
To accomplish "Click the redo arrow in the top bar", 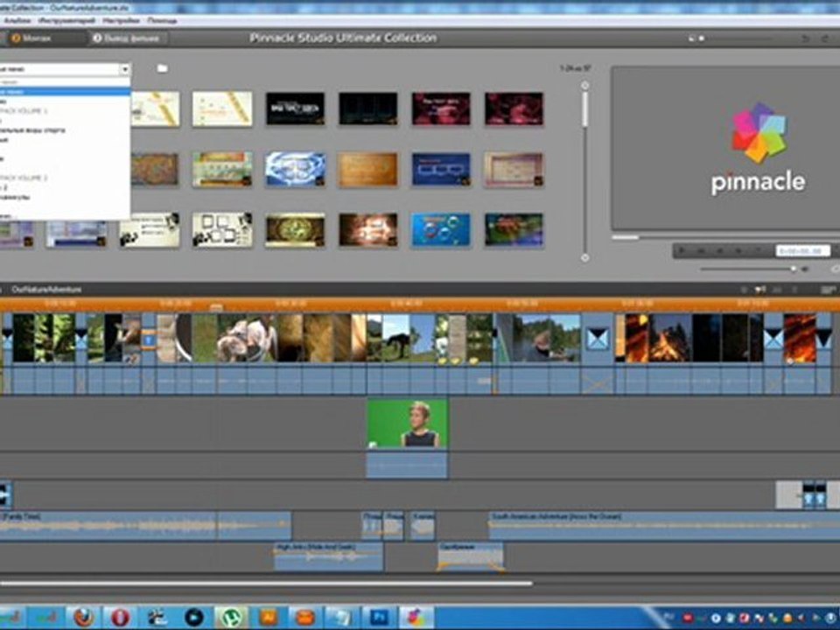I will pyautogui.click(x=824, y=38).
